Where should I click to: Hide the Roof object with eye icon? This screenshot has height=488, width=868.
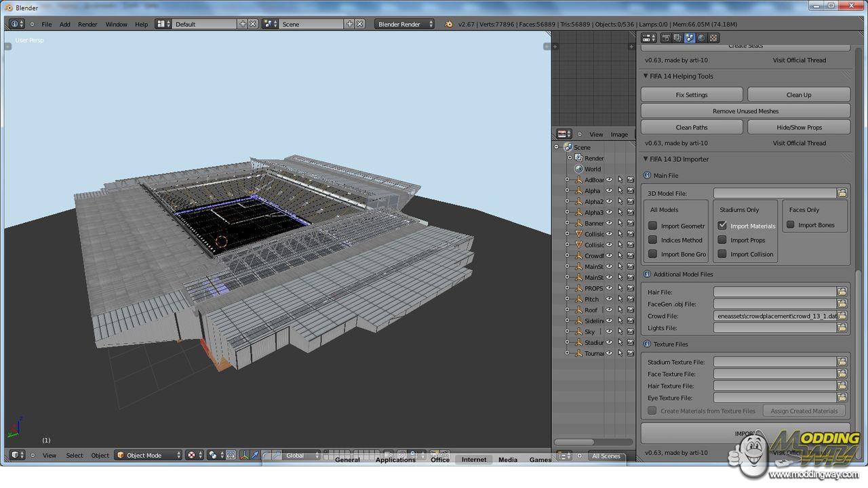click(609, 310)
